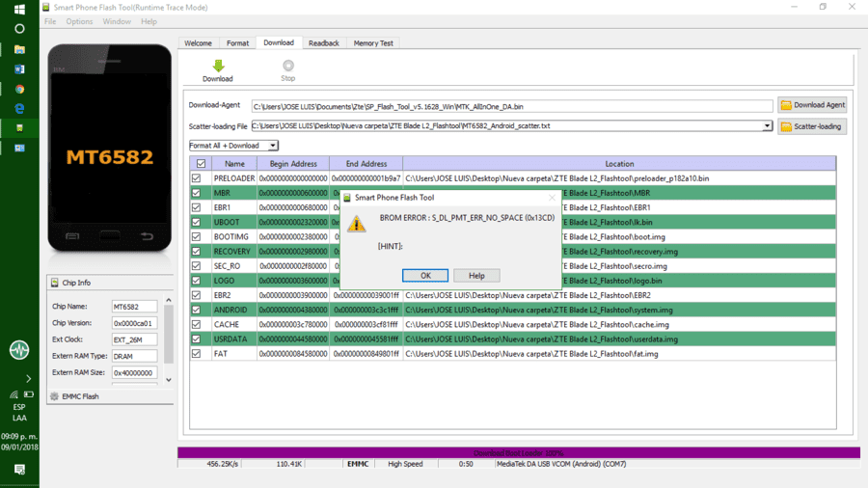The height and width of the screenshot is (488, 868).
Task: Uncheck the UBOOT checkbox
Action: (x=196, y=222)
